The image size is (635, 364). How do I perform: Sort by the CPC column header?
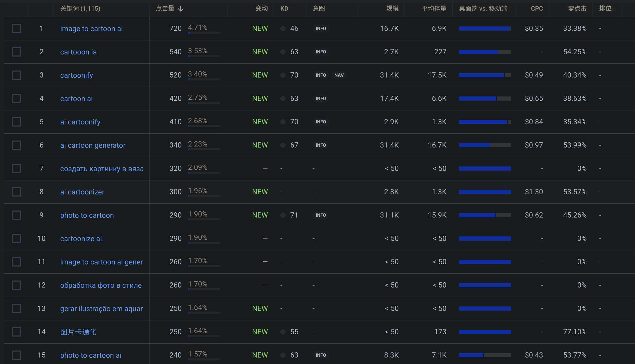coord(537,9)
